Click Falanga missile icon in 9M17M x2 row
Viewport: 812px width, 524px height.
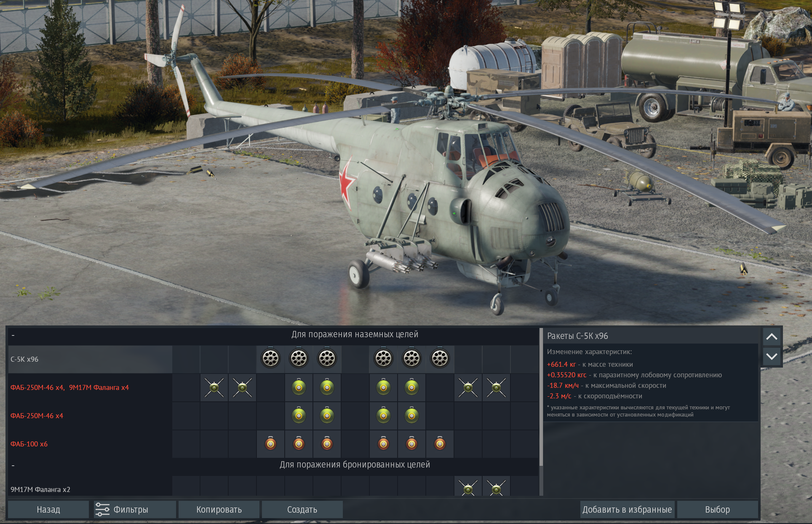[468, 488]
